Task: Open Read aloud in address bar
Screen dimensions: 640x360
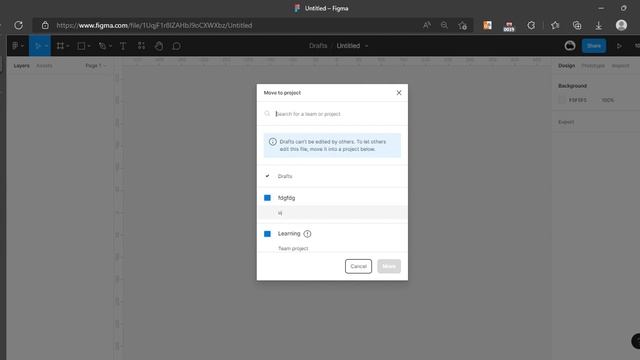Action: pos(427,25)
